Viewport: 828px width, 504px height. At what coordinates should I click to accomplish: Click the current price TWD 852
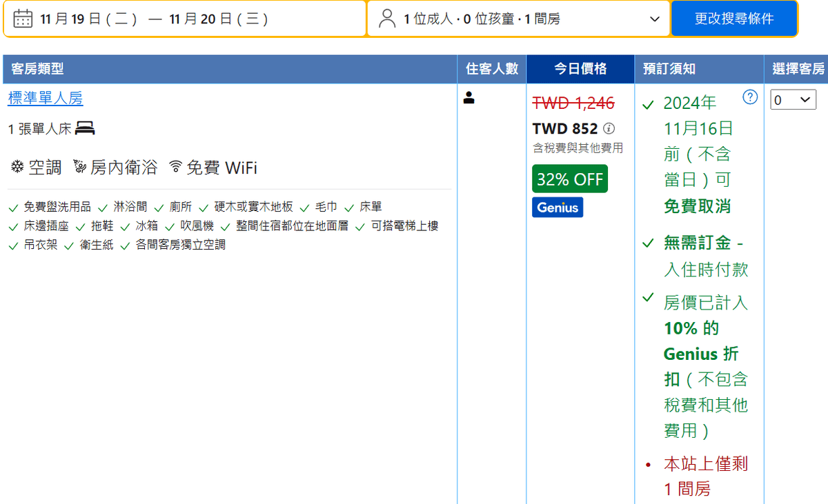click(565, 129)
